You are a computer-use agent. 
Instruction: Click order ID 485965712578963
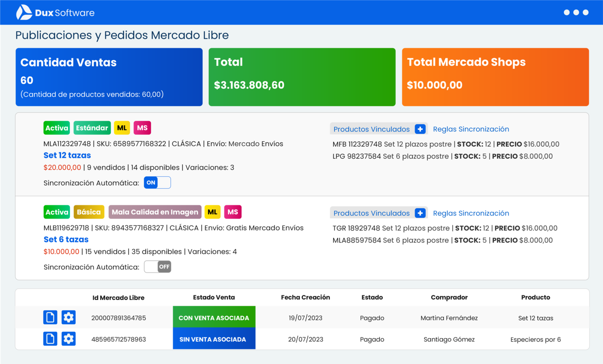click(119, 339)
